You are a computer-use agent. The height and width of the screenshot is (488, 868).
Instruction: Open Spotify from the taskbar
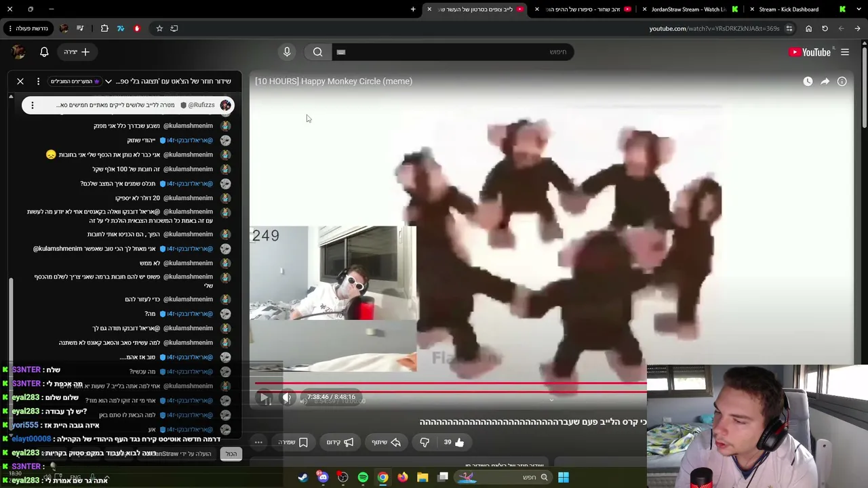pyautogui.click(x=363, y=477)
